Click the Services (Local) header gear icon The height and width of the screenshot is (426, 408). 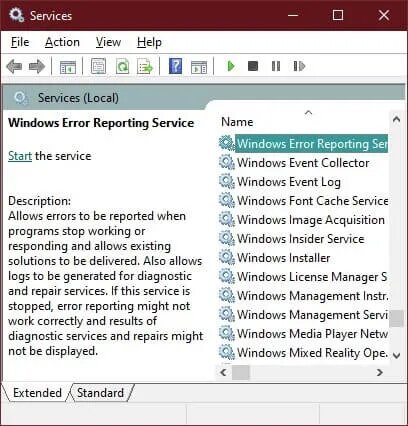(20, 98)
